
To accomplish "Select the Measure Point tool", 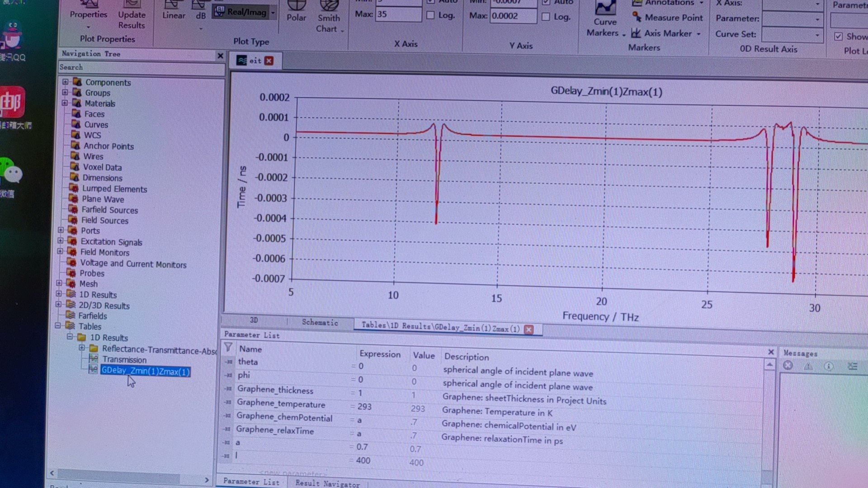I will click(x=668, y=18).
